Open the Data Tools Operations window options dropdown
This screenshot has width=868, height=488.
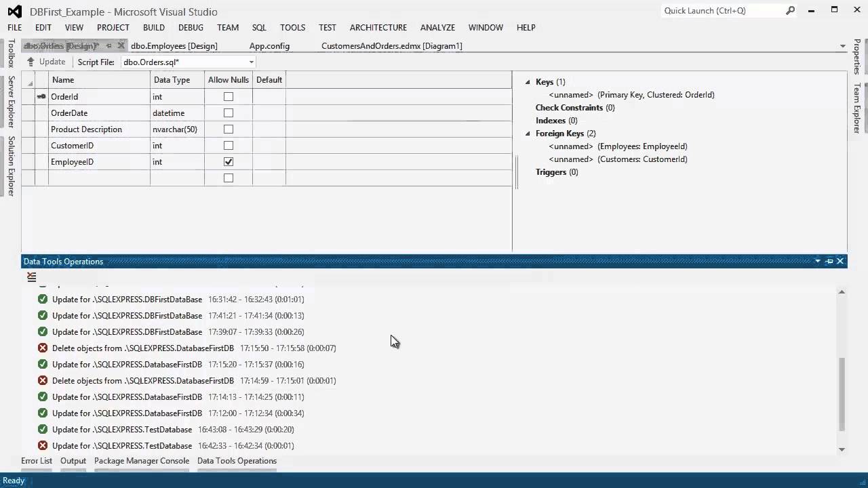[x=818, y=261]
